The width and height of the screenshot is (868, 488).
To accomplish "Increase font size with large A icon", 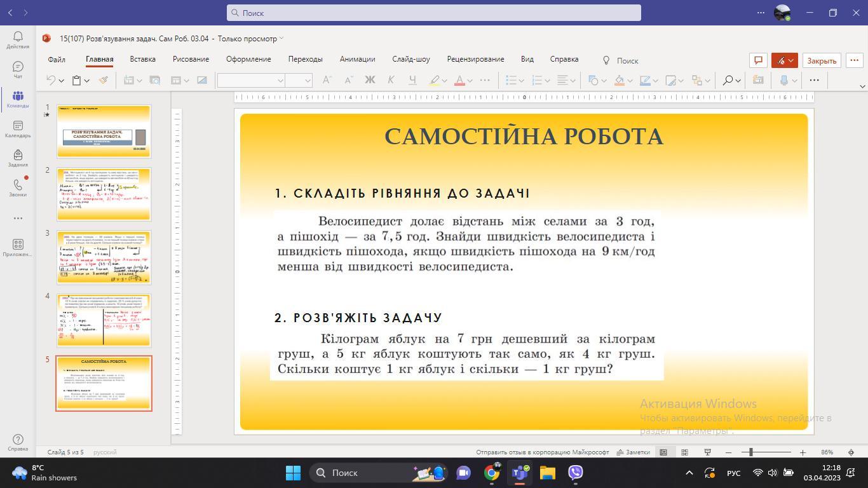I will (x=327, y=80).
